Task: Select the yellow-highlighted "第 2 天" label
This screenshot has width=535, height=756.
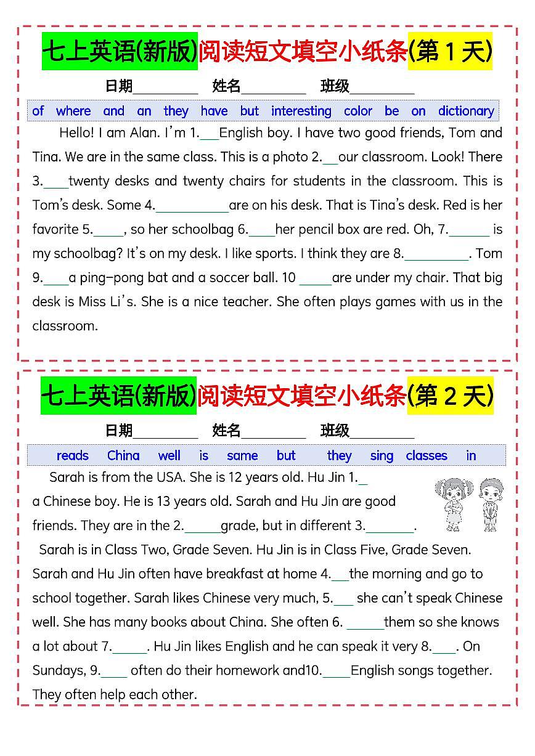Action: click(451, 396)
